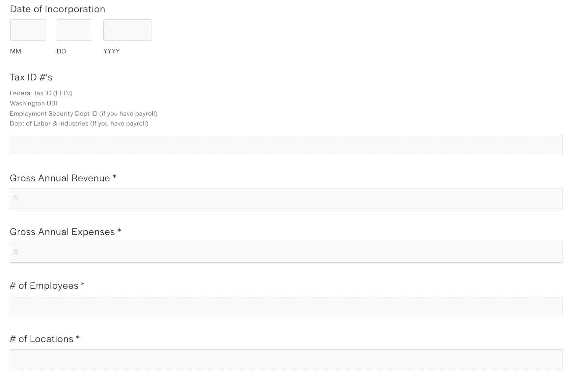
Task: Click the Tax ID #'s heading
Action: coord(31,77)
